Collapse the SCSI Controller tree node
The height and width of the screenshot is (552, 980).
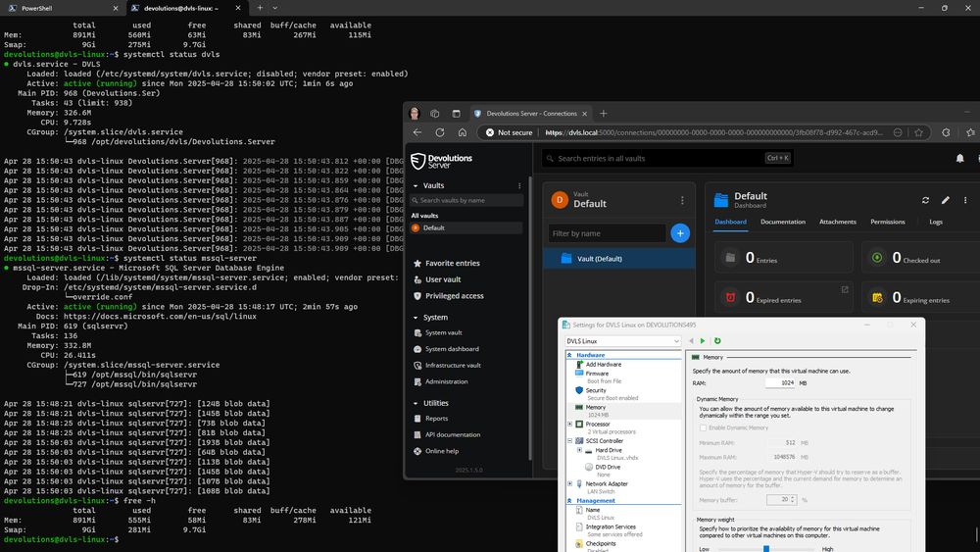pyautogui.click(x=569, y=441)
